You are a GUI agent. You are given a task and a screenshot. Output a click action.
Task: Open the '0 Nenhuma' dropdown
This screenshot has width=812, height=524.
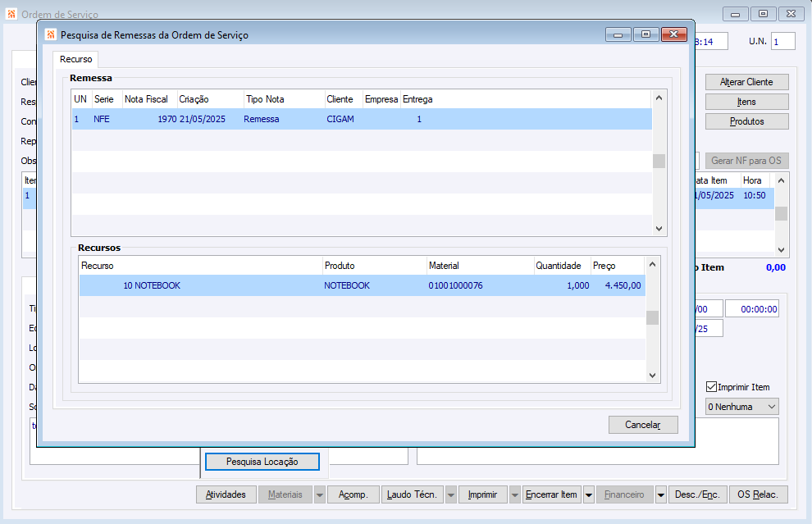tap(741, 407)
